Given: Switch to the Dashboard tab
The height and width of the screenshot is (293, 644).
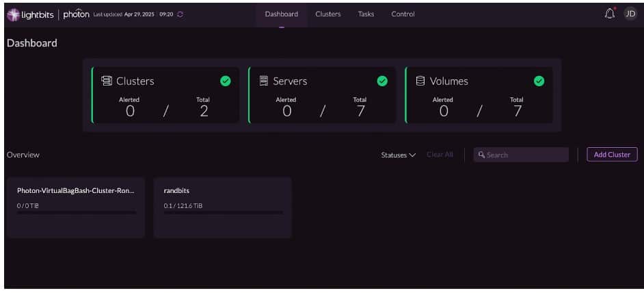Looking at the screenshot, I should coord(282,14).
